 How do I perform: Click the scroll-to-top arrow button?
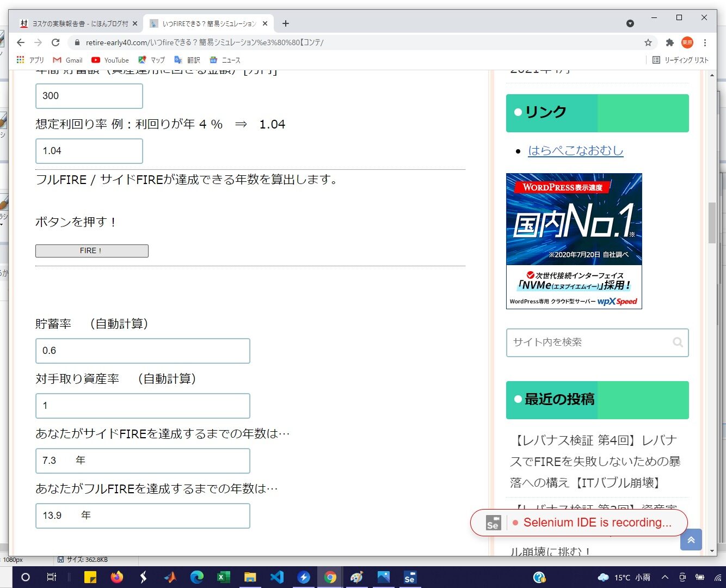click(x=691, y=540)
